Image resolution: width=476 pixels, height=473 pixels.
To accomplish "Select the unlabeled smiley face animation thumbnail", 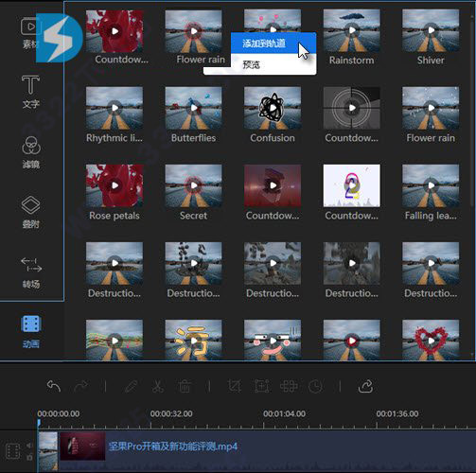I will pyautogui.click(x=273, y=340).
